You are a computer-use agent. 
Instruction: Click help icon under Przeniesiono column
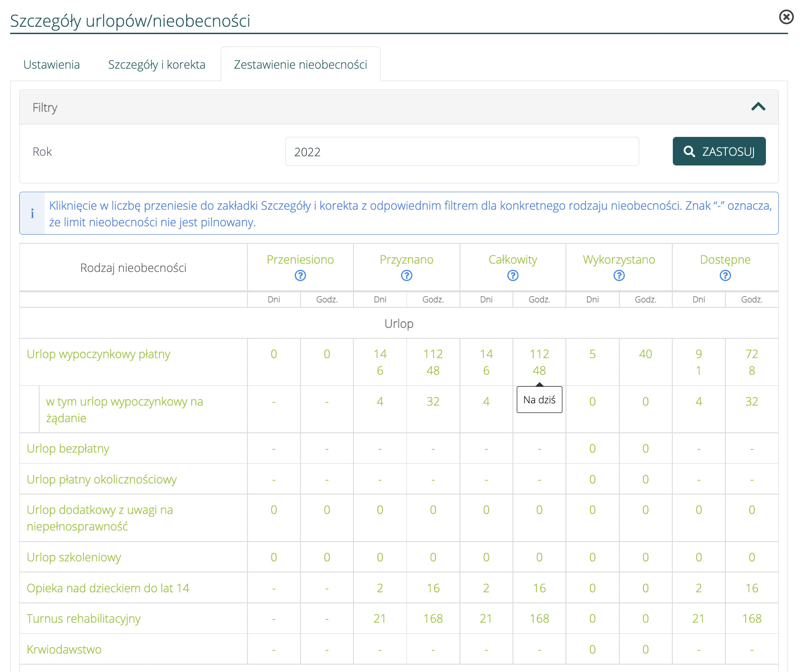coord(300,276)
